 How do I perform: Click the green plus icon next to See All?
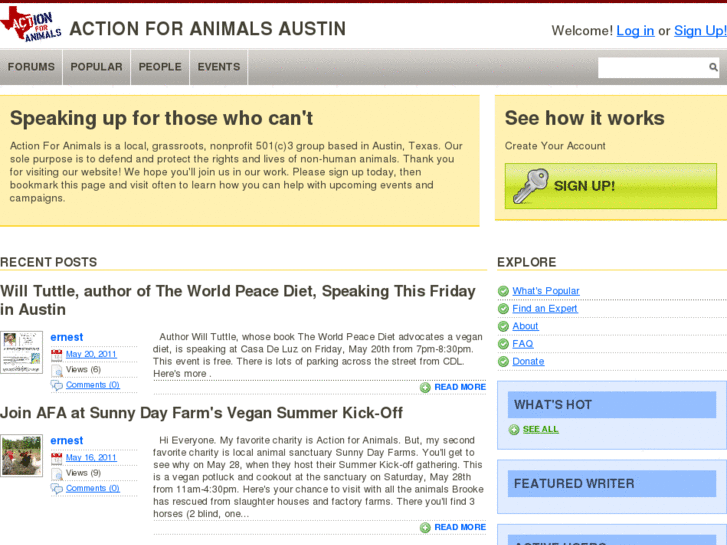(x=514, y=430)
